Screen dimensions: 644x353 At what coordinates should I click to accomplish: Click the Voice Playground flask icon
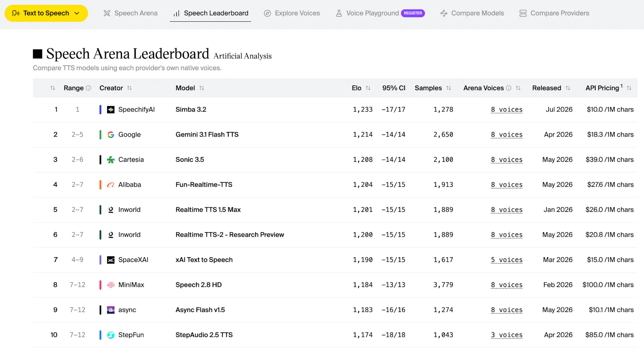tap(339, 13)
